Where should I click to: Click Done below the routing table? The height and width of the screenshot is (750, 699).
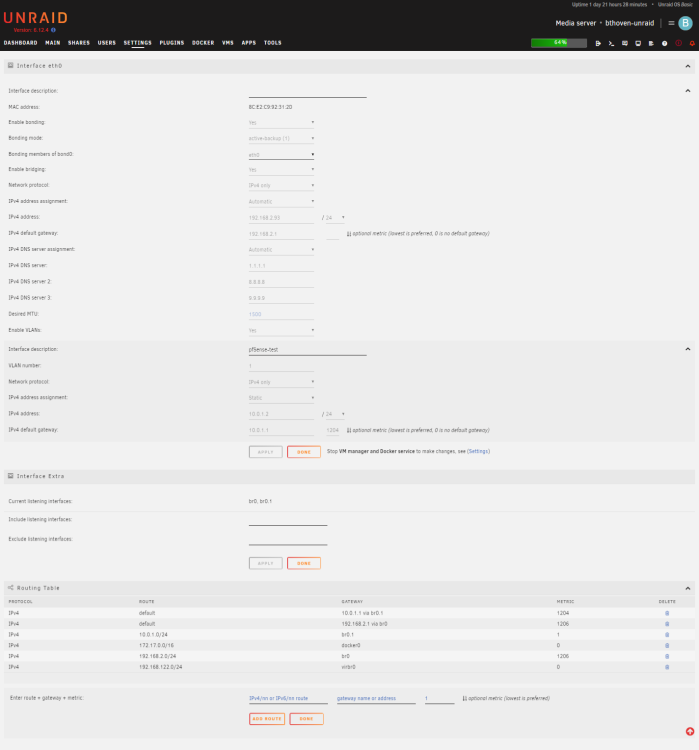(306, 718)
